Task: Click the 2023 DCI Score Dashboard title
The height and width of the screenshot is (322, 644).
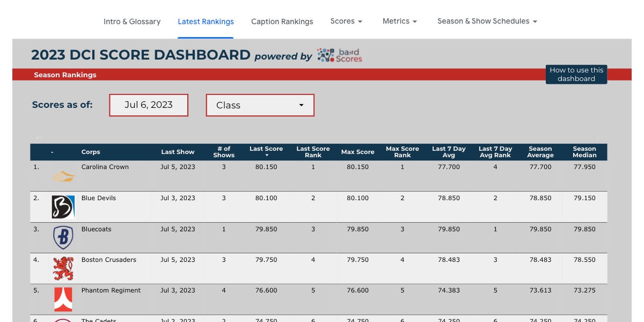Action: [x=141, y=55]
